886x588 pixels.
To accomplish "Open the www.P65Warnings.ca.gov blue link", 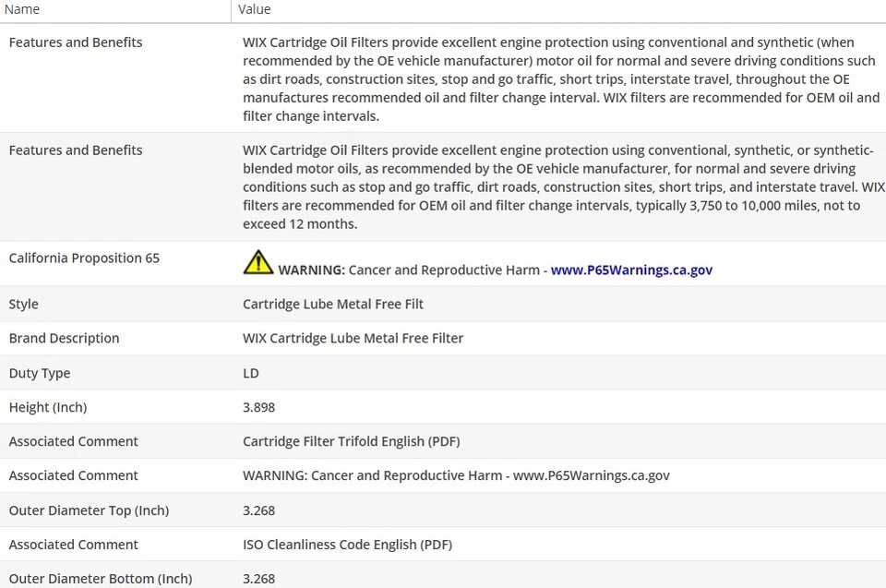I will pyautogui.click(x=631, y=270).
